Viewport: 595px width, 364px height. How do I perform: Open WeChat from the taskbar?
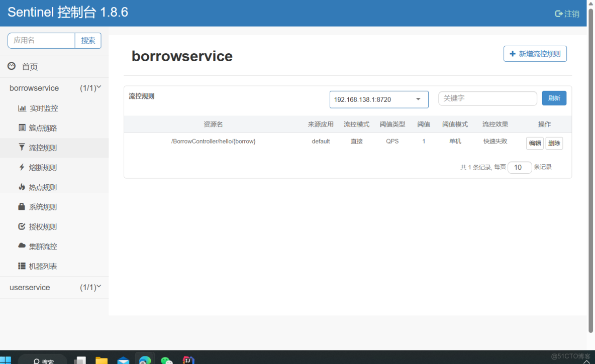[x=166, y=359]
